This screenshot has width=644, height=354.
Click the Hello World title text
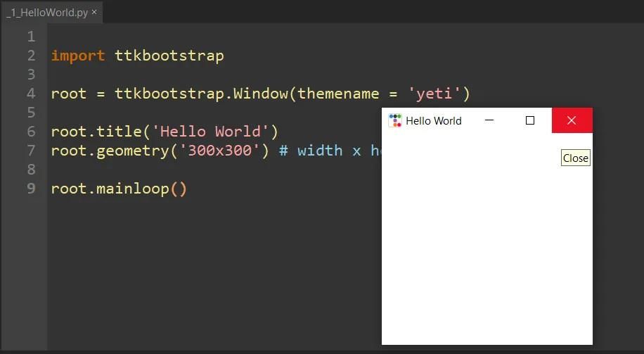[434, 121]
